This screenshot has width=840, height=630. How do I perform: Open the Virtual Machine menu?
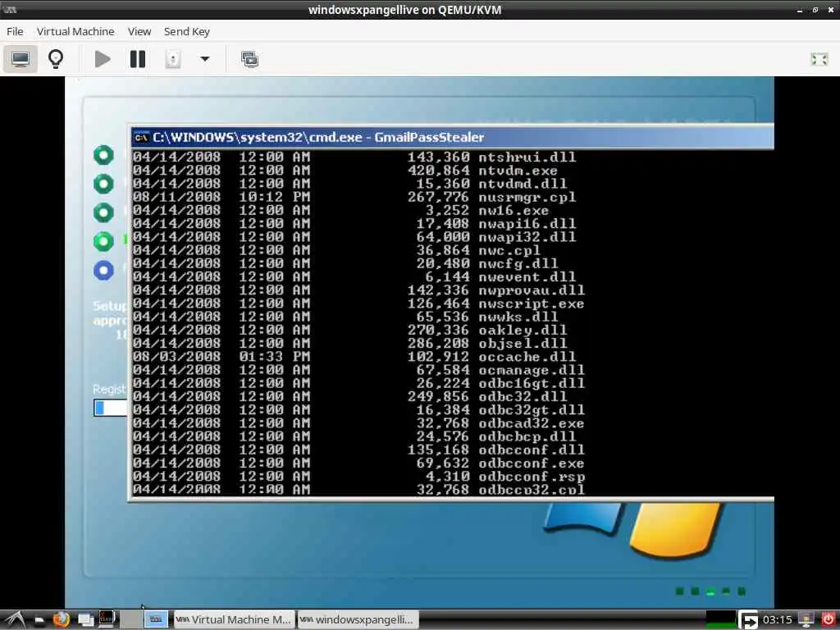(x=75, y=32)
